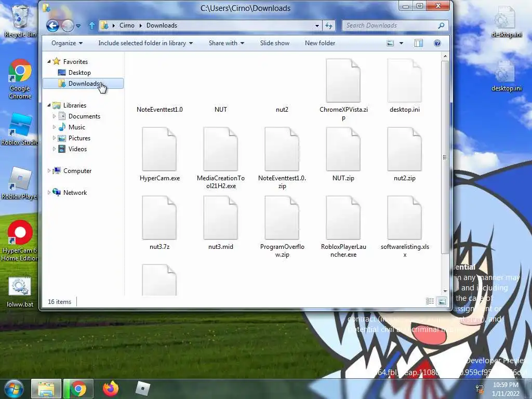Toggle the preview pane button

point(419,43)
